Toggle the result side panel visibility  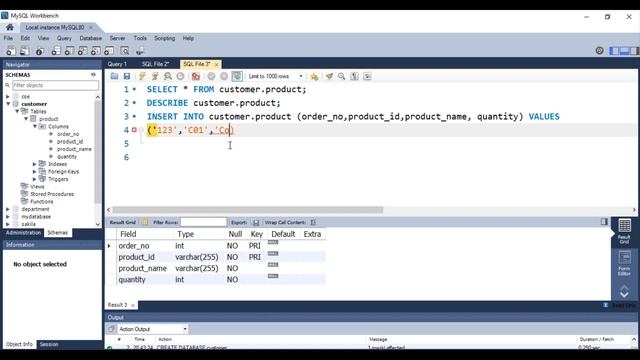point(604,222)
